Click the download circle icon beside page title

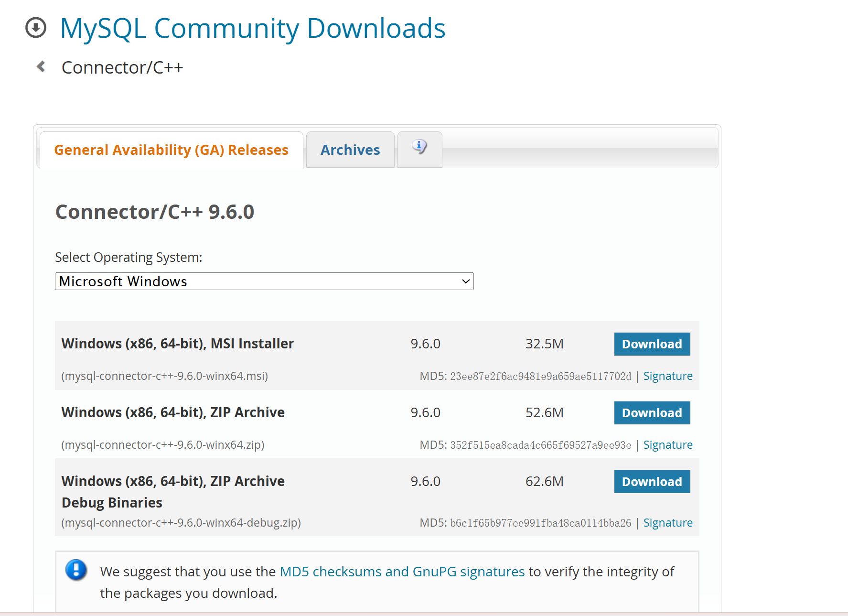pos(36,28)
